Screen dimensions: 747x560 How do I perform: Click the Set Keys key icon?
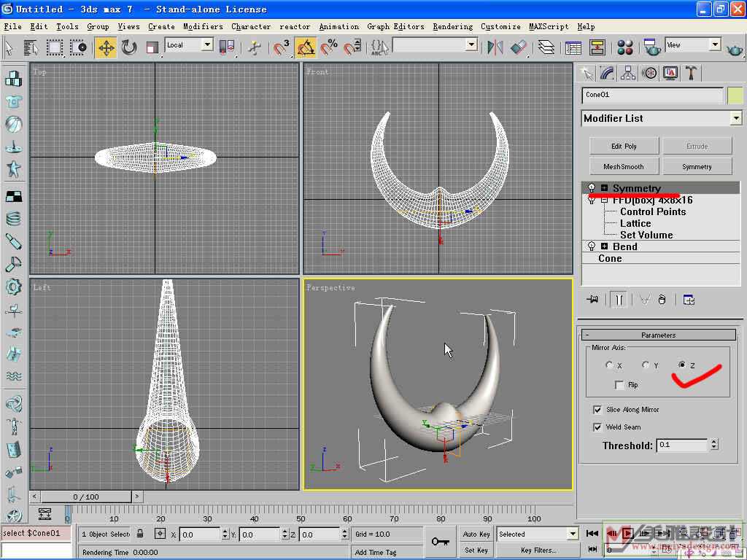click(440, 542)
